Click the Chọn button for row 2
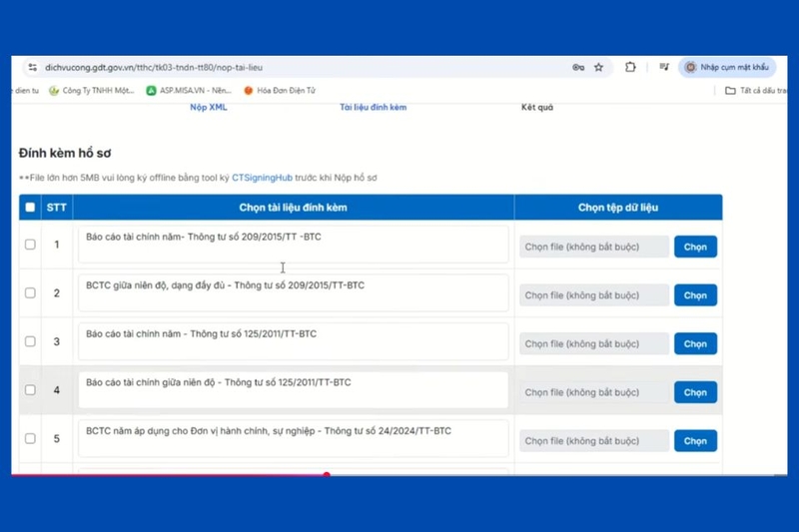Screen dimensions: 799x532 [x=695, y=295]
